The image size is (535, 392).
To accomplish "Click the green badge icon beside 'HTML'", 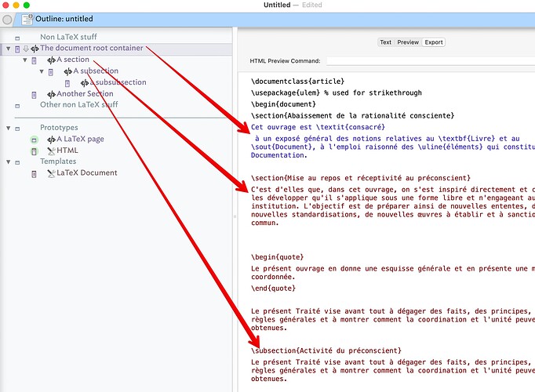I will (34, 151).
